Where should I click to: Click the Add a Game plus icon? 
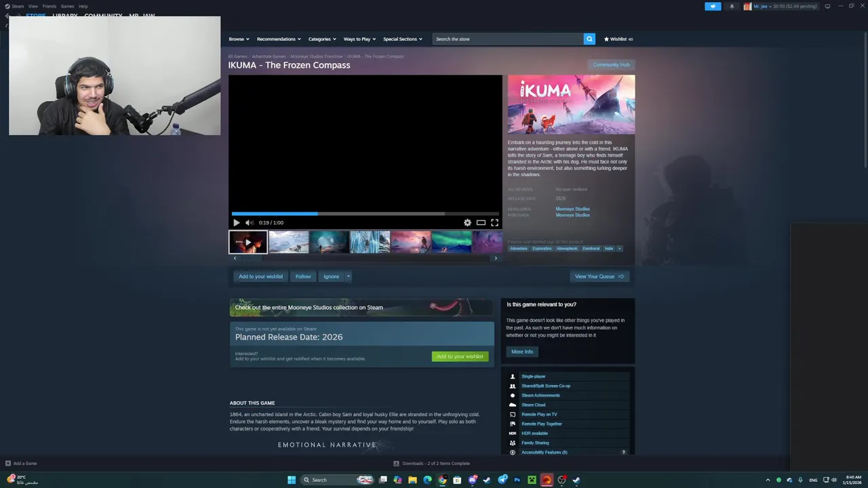8,464
